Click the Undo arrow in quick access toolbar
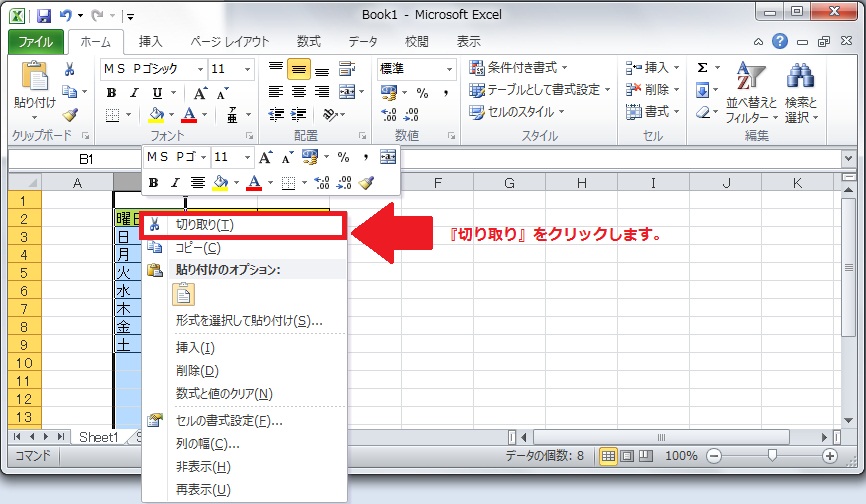Viewport: 866px width, 504px height. point(66,15)
